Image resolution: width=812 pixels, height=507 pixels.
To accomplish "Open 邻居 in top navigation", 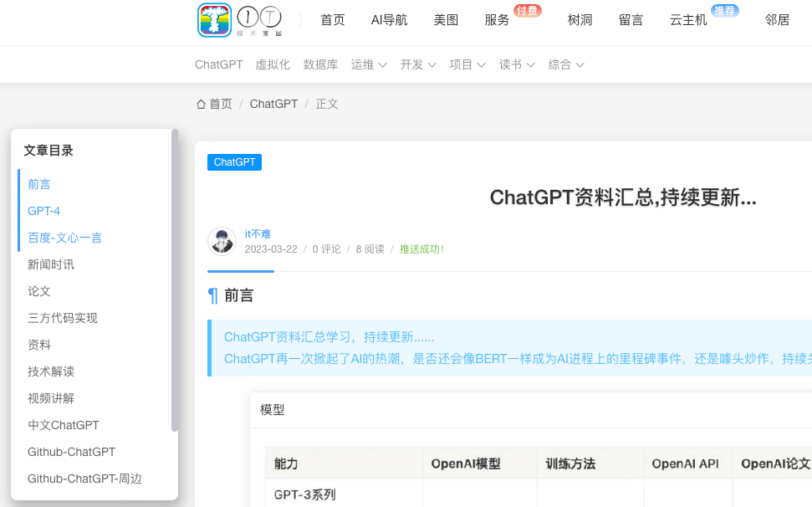I will coord(778,20).
